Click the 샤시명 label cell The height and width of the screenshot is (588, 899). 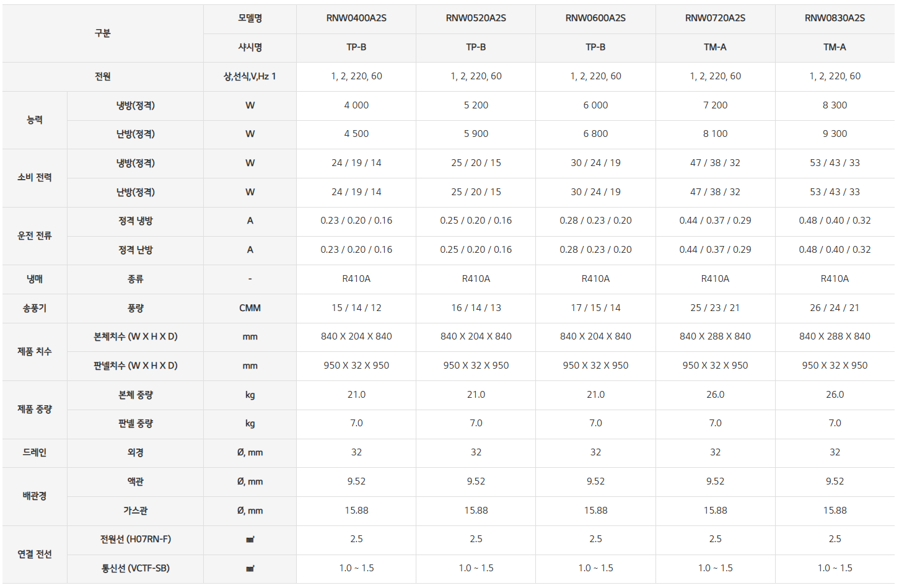tap(250, 47)
